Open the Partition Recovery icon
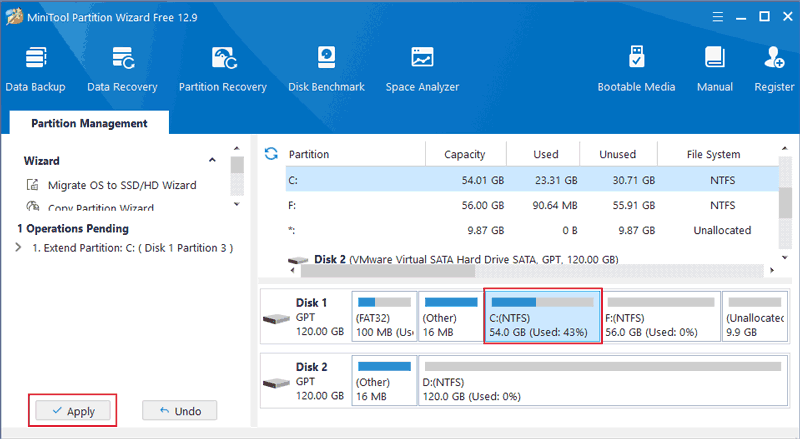 pyautogui.click(x=222, y=68)
